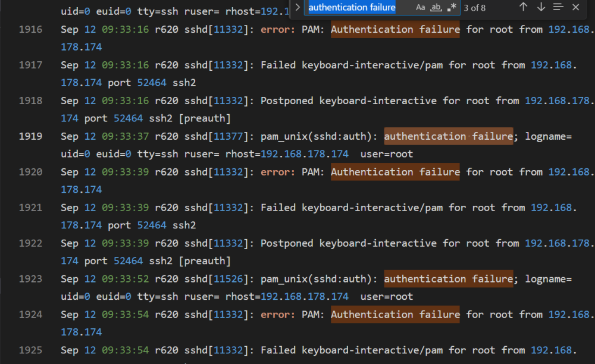Click 'port 52464' under line 1921

click(x=137, y=225)
